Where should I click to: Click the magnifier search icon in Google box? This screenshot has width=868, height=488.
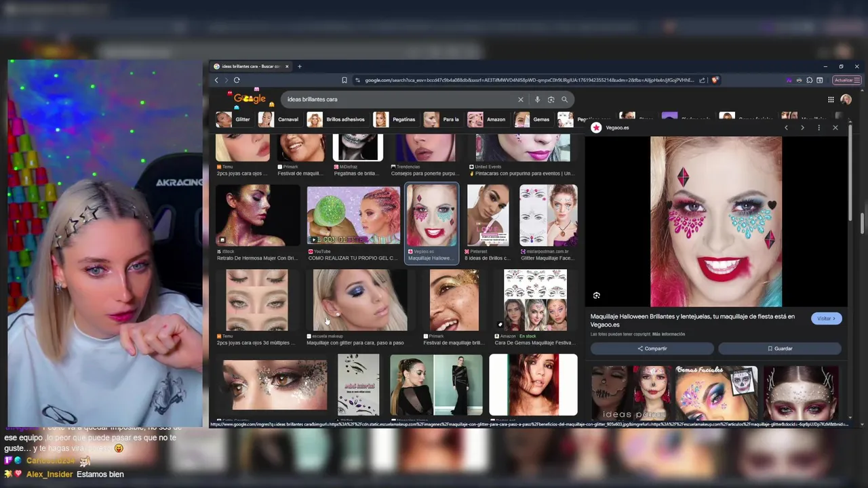tap(564, 100)
